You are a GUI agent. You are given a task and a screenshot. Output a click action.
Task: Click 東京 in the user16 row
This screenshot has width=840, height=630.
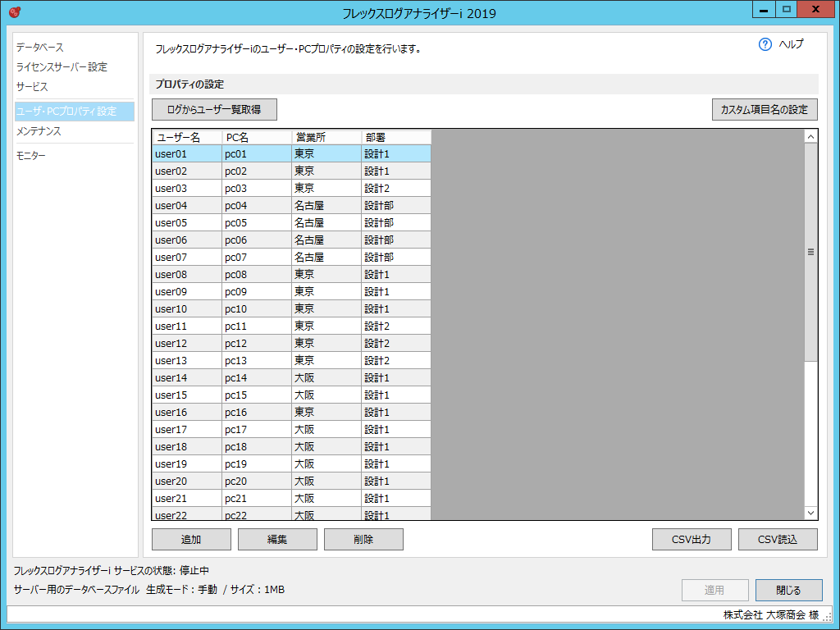point(326,412)
